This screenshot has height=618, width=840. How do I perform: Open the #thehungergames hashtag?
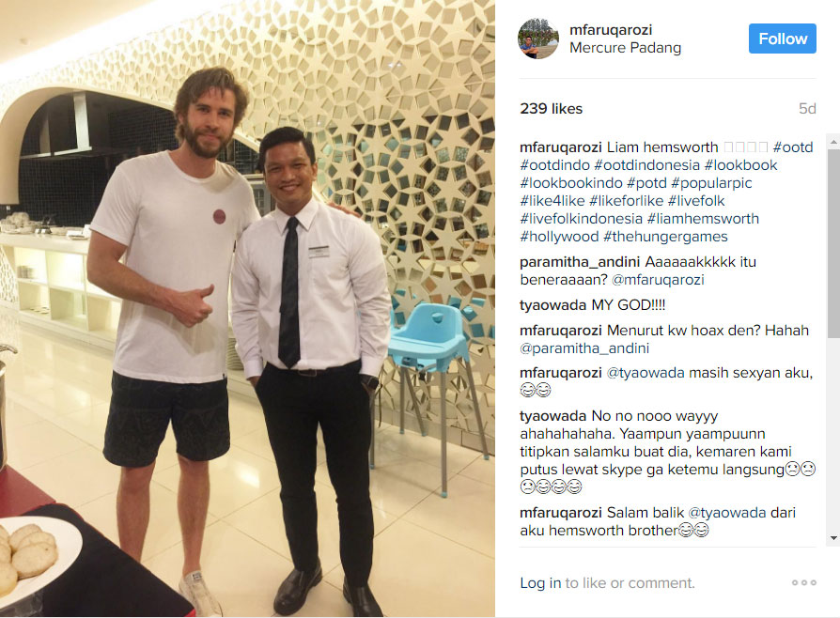pyautogui.click(x=665, y=237)
